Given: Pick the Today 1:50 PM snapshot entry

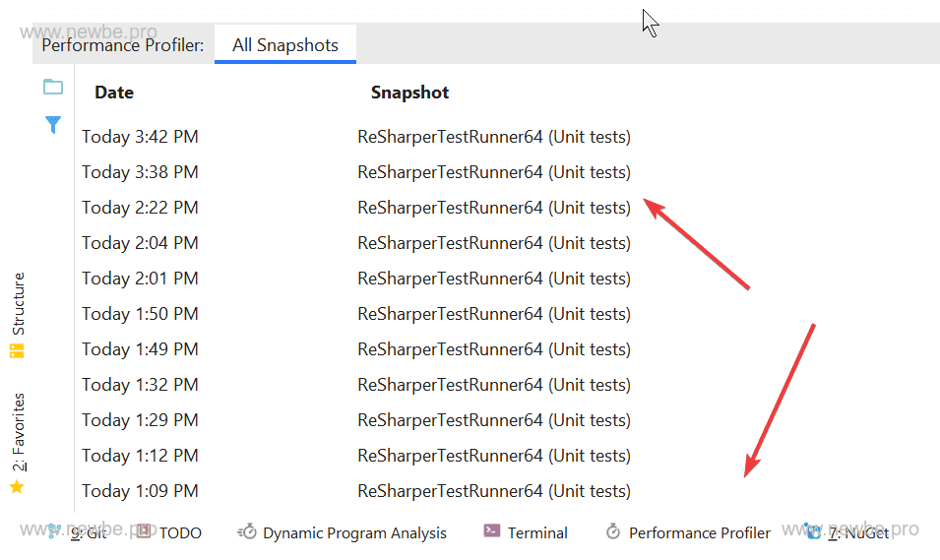Looking at the screenshot, I should point(140,314).
